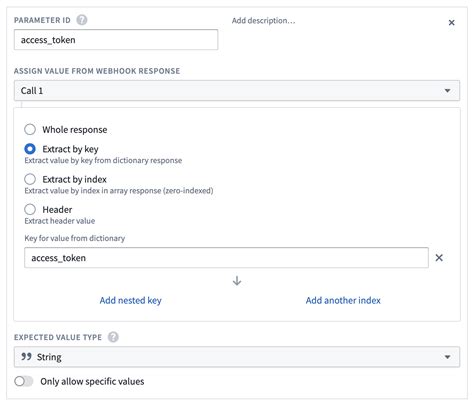Focus the Parameter ID input field
The height and width of the screenshot is (402, 474).
[x=116, y=40]
